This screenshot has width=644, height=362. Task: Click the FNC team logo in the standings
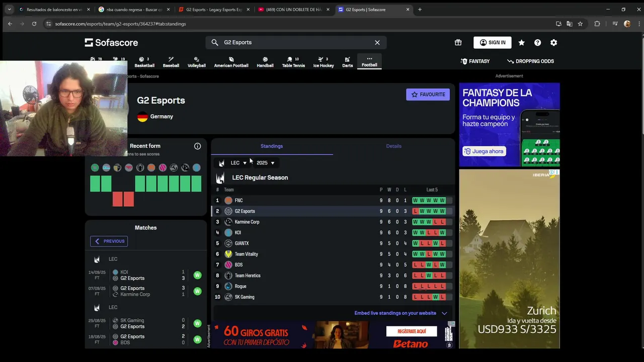[228, 201]
